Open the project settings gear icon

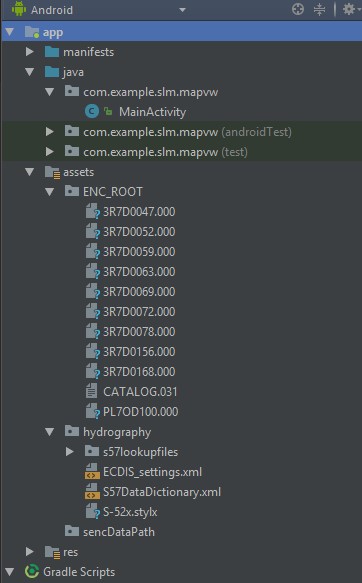(x=349, y=9)
